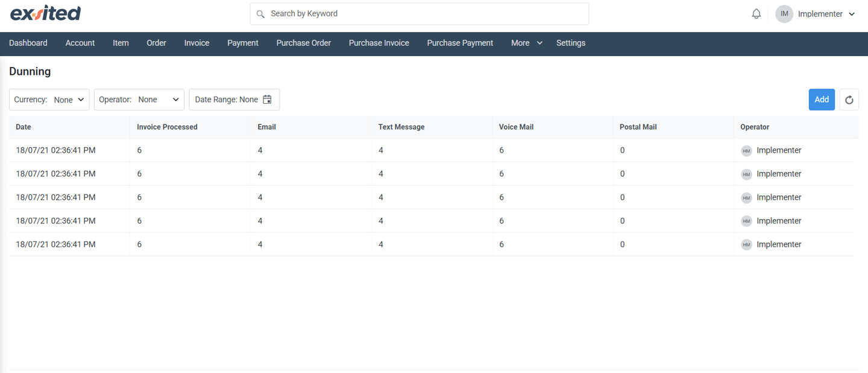The image size is (868, 373).
Task: Click the blue Add button
Action: [x=822, y=100]
